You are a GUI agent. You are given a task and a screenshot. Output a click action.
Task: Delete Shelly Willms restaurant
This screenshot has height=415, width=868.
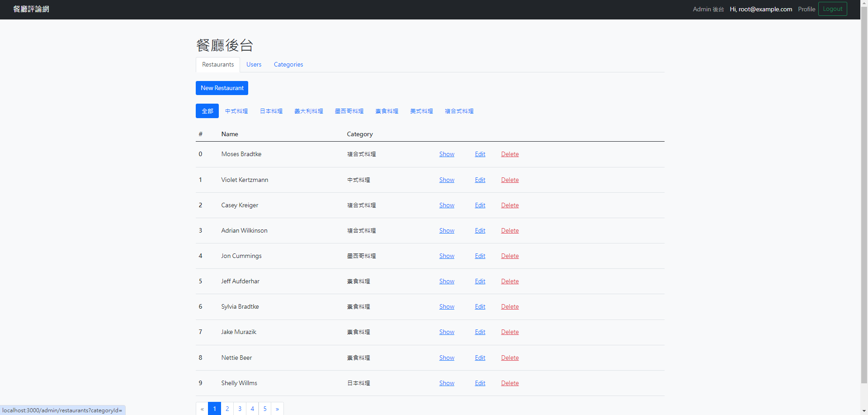click(509, 383)
